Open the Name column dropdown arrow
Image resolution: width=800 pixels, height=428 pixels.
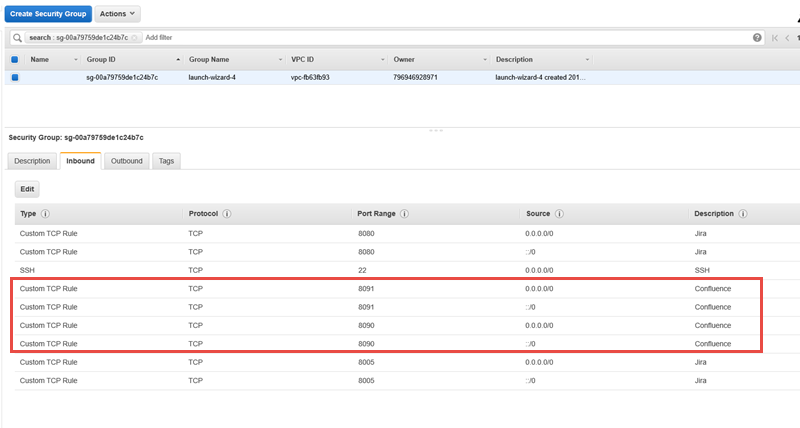click(x=76, y=60)
